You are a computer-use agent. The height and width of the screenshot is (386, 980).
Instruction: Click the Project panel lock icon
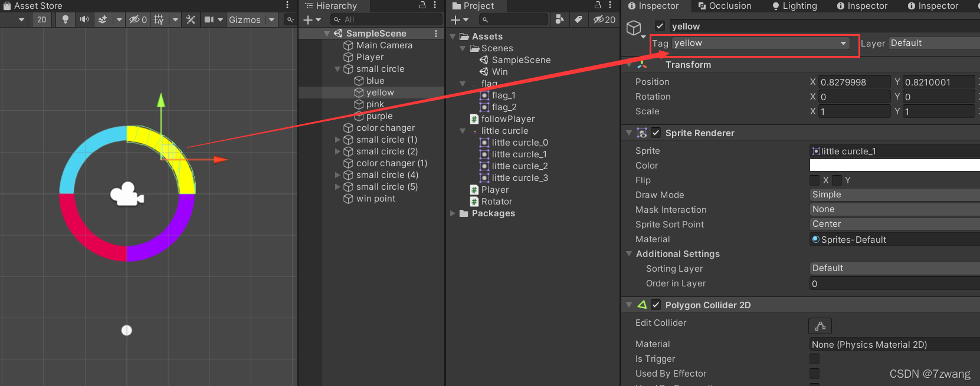click(x=598, y=5)
